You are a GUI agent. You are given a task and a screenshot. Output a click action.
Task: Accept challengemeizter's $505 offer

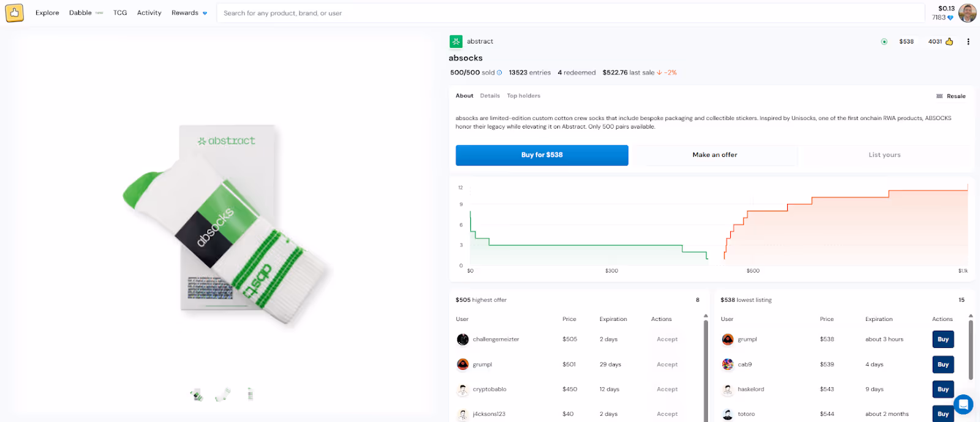coord(667,339)
